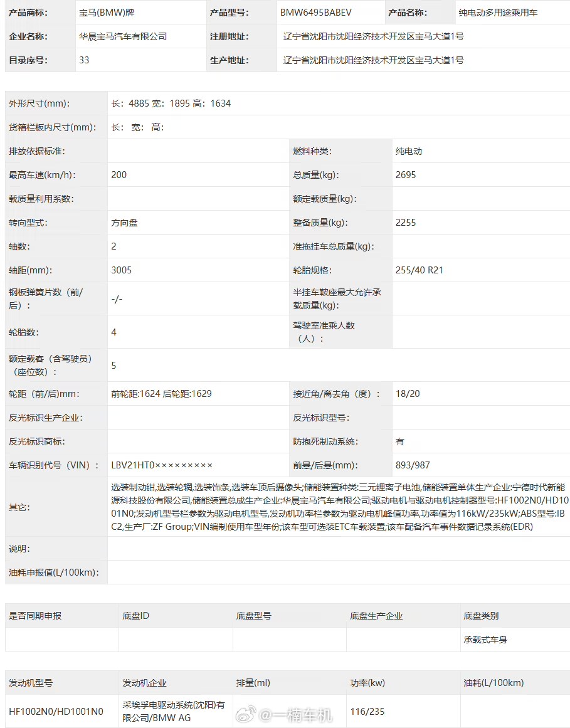Select dimensions value 长：4885 宽：1895 高：1634
This screenshot has height=728, width=570.
tap(171, 103)
